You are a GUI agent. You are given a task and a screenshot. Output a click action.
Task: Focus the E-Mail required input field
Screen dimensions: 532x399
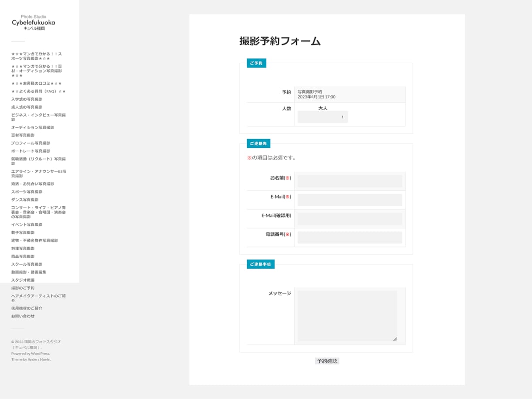coord(350,200)
